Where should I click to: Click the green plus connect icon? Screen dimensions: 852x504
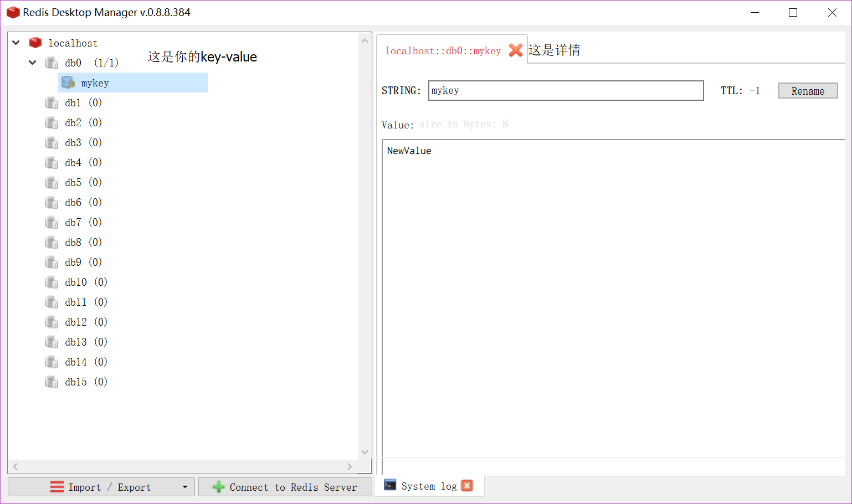point(219,487)
